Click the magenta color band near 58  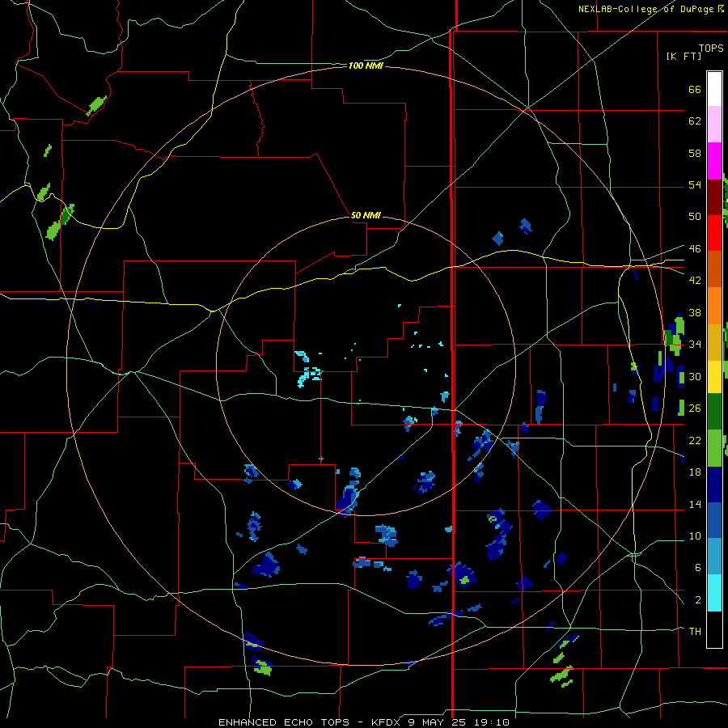714,160
